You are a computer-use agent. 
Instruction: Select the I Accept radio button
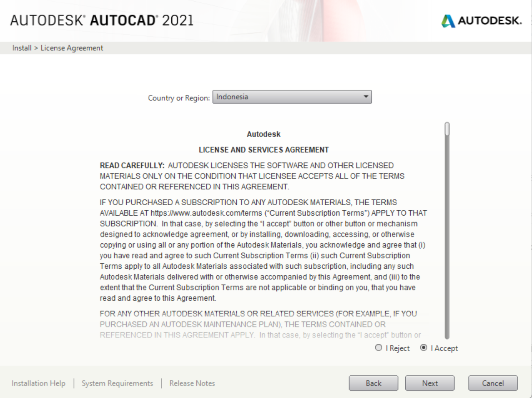[424, 348]
